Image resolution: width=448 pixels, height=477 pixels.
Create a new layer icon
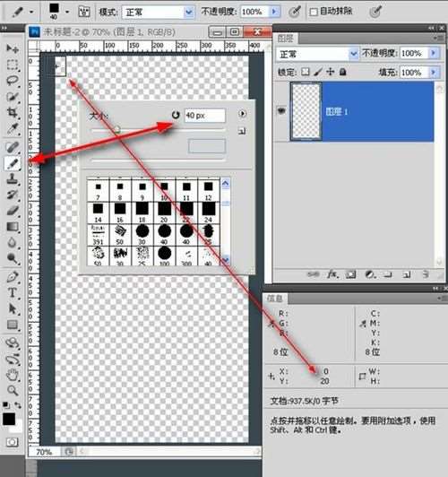407,274
